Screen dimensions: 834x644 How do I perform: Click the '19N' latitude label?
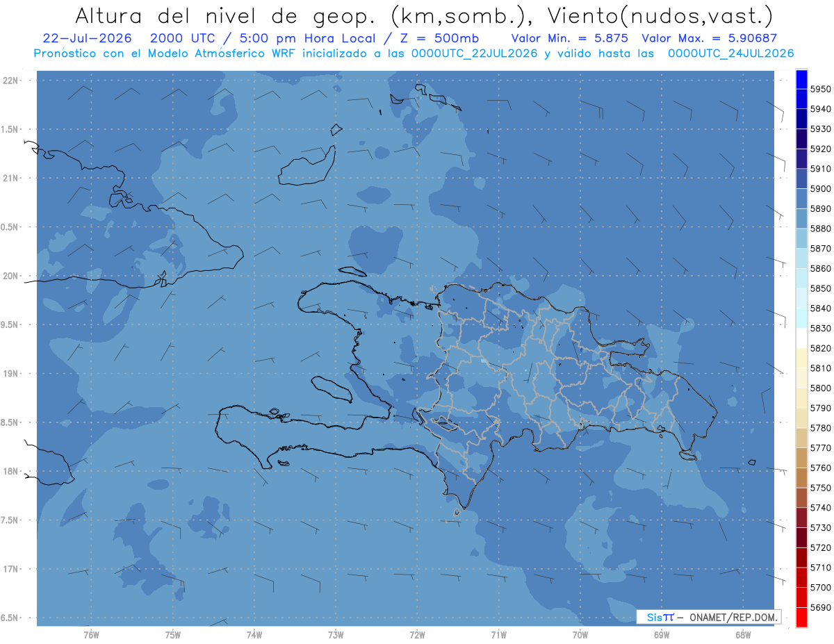10,374
